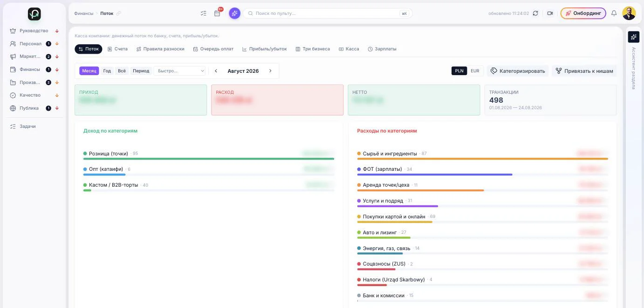Copy link icon next to Поток breadcrumb
The height and width of the screenshot is (308, 644).
(x=119, y=14)
